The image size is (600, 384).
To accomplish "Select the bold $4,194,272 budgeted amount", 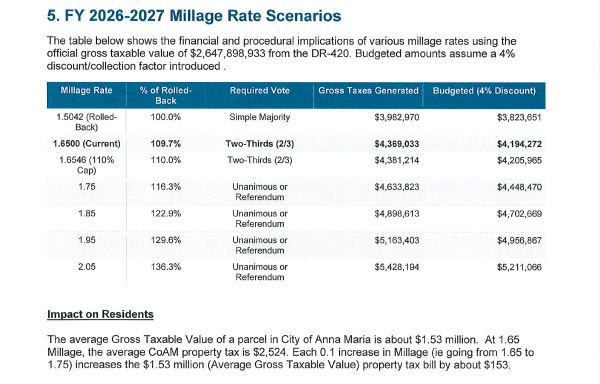I will [519, 144].
